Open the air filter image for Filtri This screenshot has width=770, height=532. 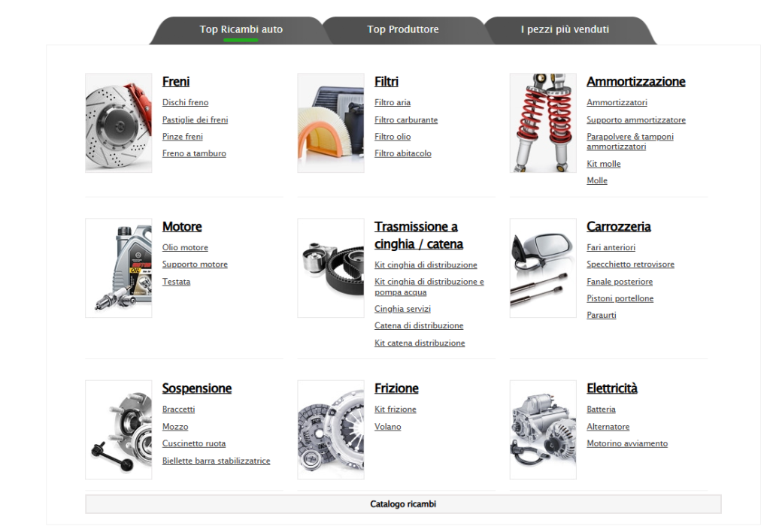(331, 122)
